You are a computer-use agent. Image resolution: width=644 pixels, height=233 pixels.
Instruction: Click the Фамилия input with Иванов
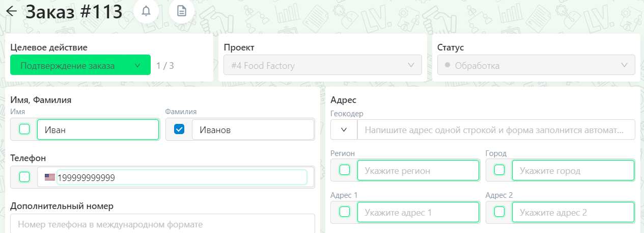coord(253,130)
